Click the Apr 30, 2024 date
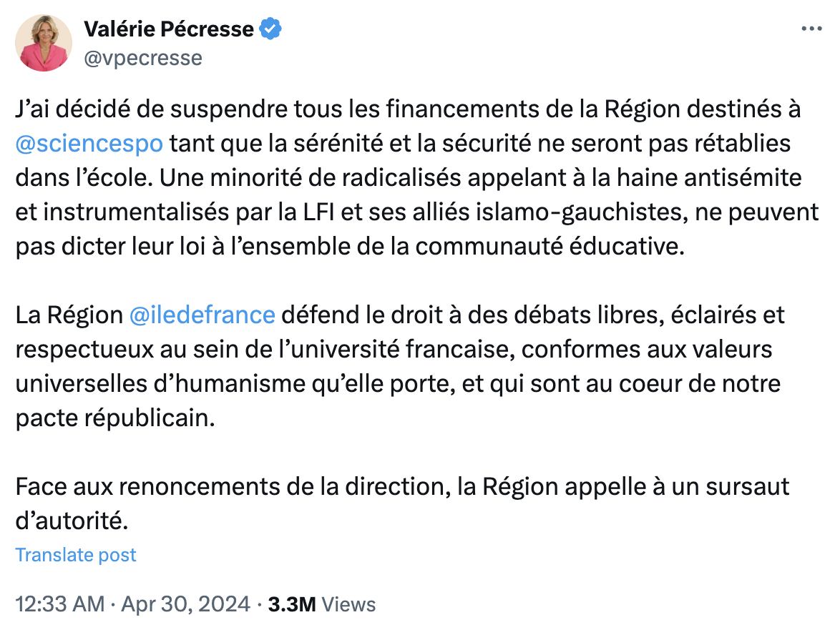840x635 pixels. click(x=186, y=604)
